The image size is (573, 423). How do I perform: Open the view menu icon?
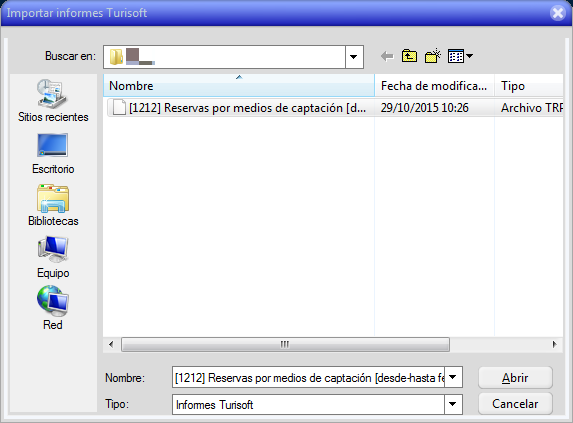tap(460, 56)
